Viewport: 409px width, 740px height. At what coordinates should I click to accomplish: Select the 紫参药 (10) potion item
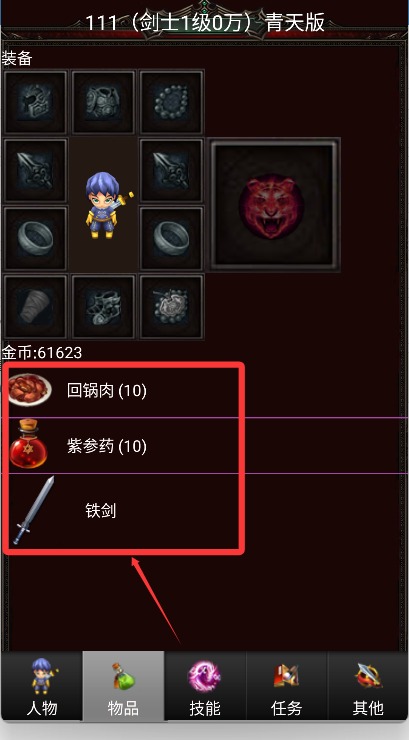[x=204, y=446]
